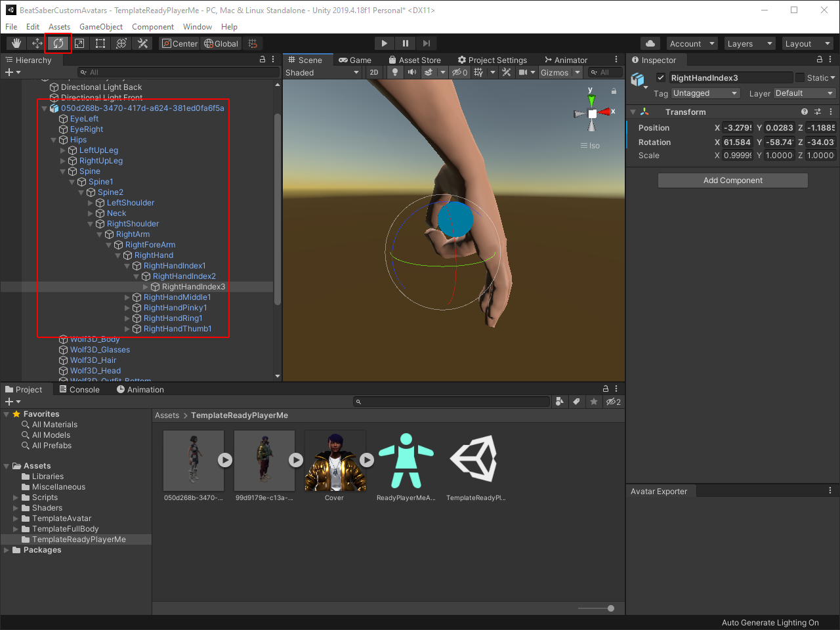840x630 pixels.
Task: Switch to the Console tab
Action: [79, 389]
